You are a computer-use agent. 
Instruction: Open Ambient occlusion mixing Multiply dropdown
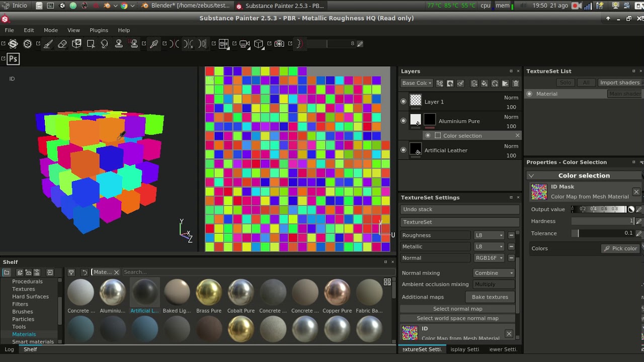point(494,285)
